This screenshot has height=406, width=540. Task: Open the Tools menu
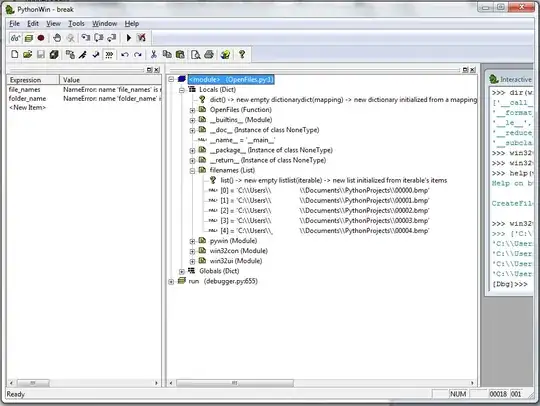(x=76, y=24)
